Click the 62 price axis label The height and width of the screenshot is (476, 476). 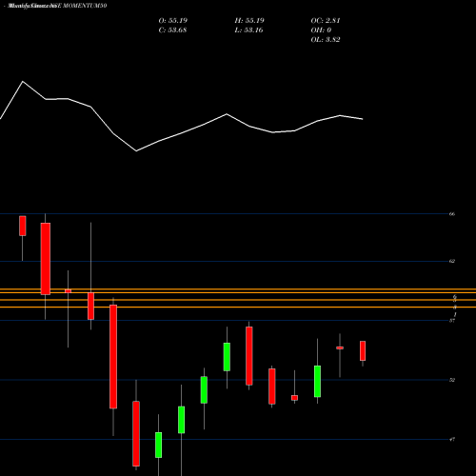(x=452, y=261)
